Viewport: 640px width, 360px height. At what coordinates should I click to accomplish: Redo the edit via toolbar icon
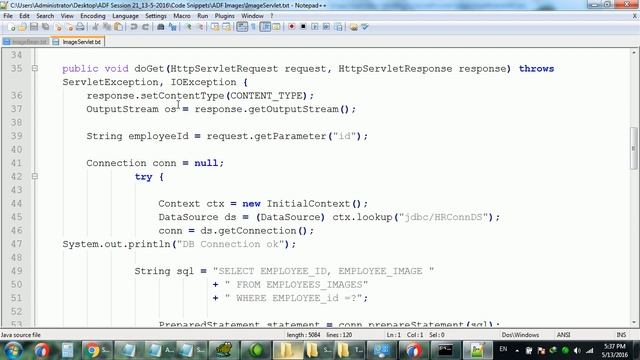click(145, 27)
